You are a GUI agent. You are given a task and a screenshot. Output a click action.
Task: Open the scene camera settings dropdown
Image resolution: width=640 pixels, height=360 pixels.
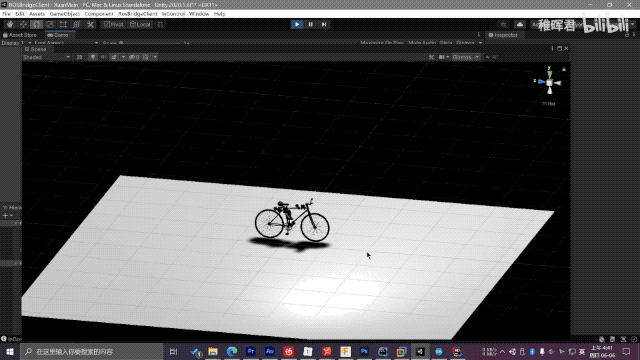[444, 57]
